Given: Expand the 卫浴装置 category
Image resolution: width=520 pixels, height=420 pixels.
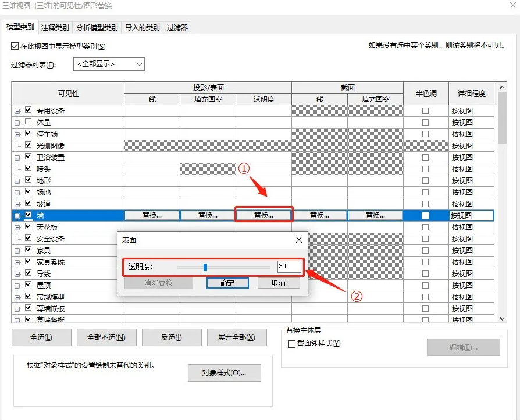Looking at the screenshot, I should (17, 158).
